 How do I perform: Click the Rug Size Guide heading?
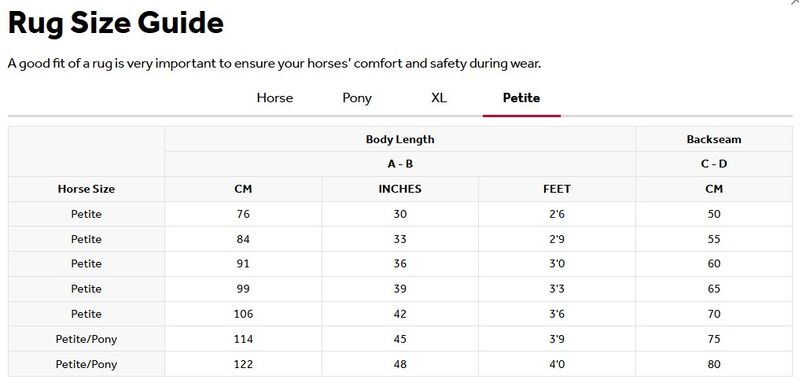coord(116,23)
